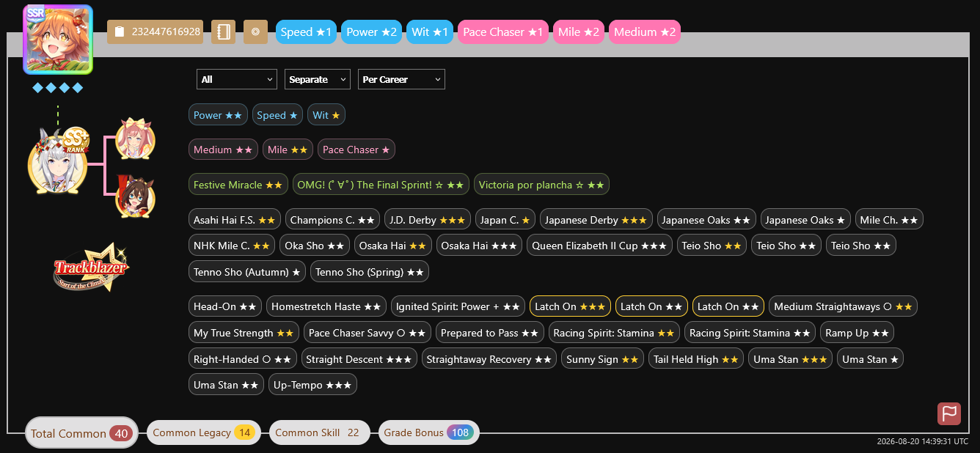The width and height of the screenshot is (980, 453).
Task: Click the NHK Mile C. race chip
Action: click(232, 246)
